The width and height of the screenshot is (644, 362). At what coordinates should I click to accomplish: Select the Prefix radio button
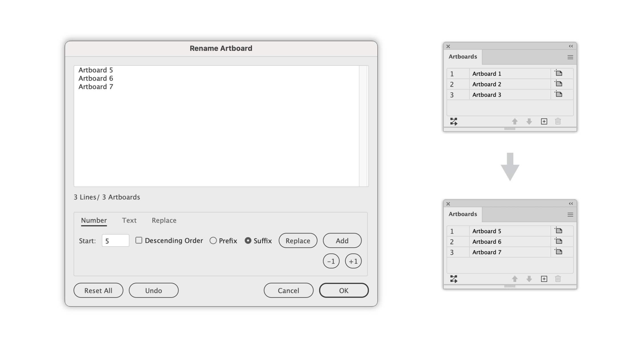(x=213, y=241)
